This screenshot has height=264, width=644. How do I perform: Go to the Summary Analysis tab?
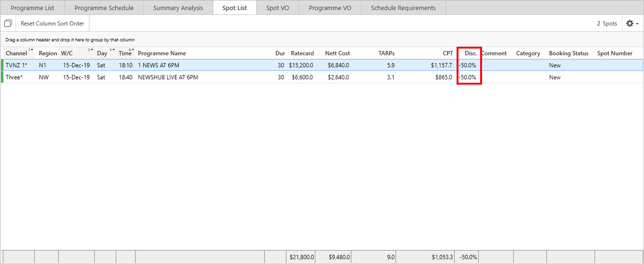pos(178,8)
